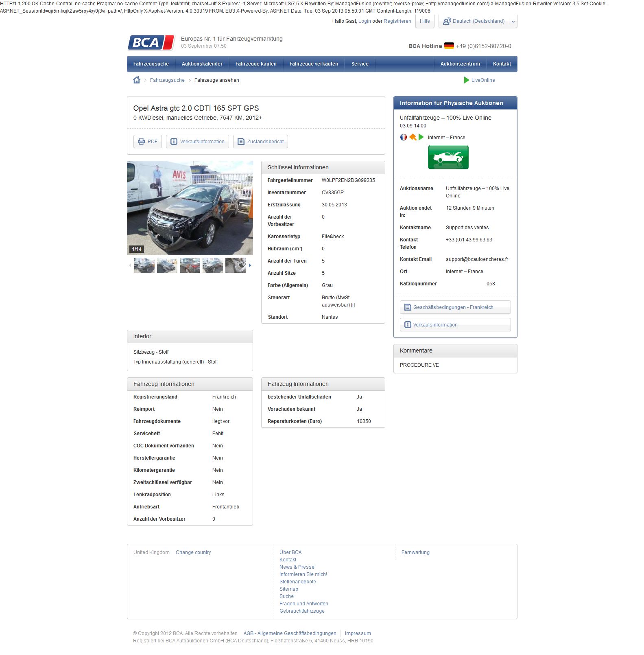Click the Change country link
Screen dimensions: 644x655
[193, 552]
